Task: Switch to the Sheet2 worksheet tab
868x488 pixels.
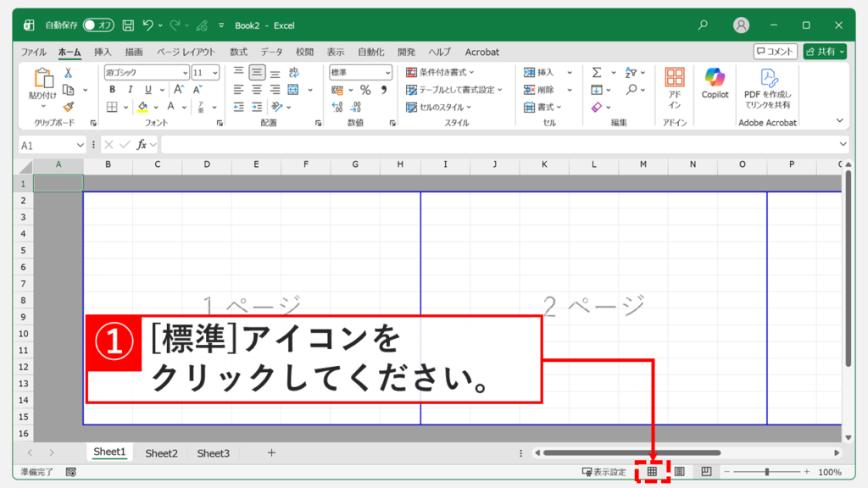Action: [161, 452]
